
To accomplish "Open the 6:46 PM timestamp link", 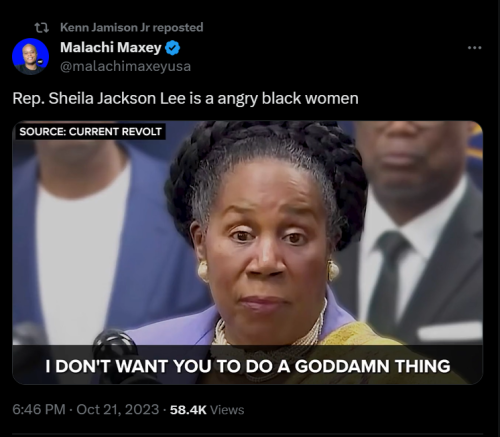I will tap(39, 409).
